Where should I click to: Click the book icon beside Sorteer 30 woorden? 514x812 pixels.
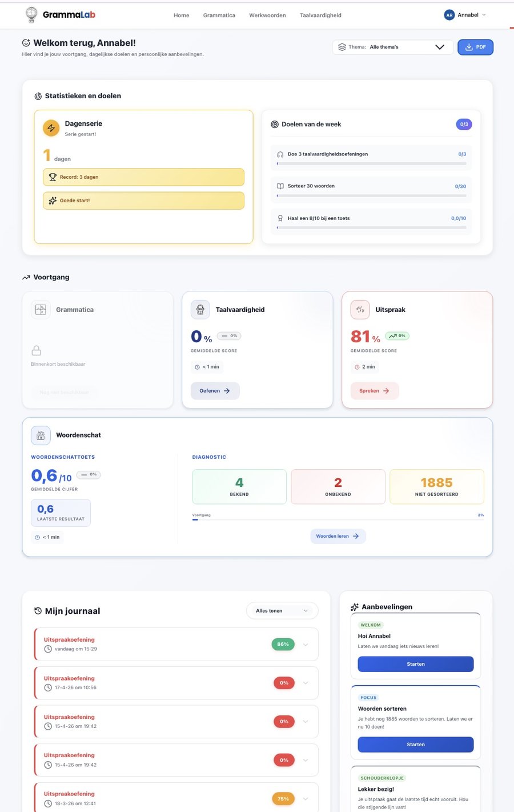(280, 186)
